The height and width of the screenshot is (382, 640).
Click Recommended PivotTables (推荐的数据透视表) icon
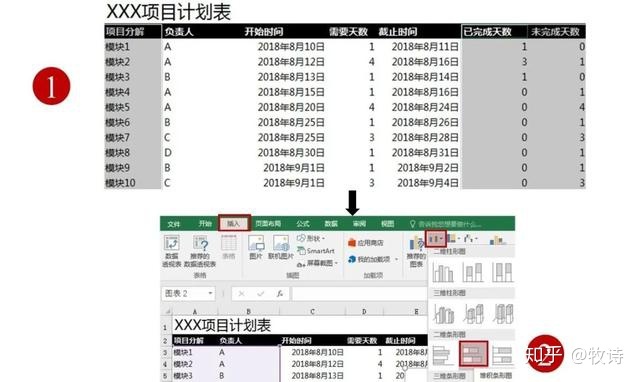[x=200, y=250]
